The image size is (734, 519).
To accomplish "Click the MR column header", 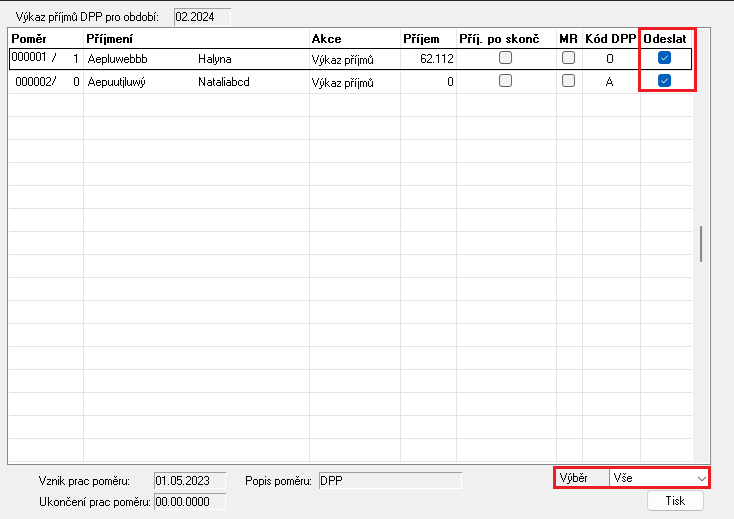I will click(x=569, y=38).
